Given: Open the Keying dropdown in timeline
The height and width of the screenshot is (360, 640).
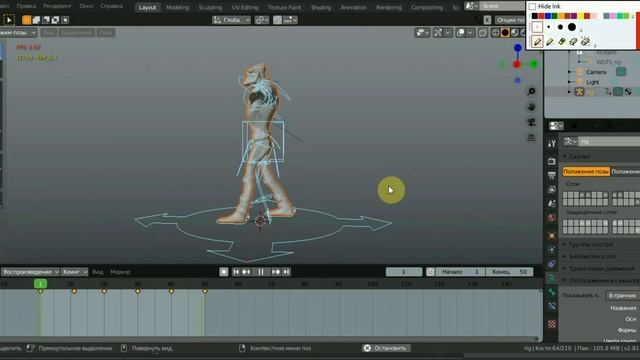Looking at the screenshot, I should click(75, 272).
